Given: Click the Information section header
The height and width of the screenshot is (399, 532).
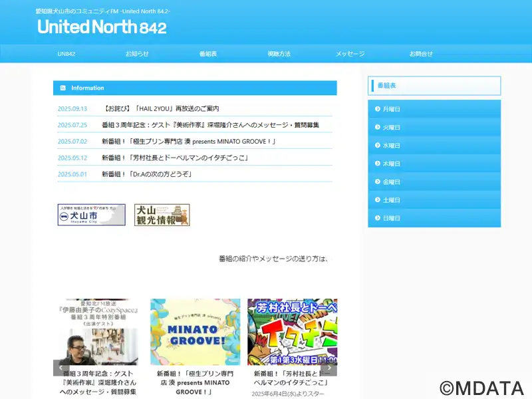Looking at the screenshot, I should [x=195, y=88].
